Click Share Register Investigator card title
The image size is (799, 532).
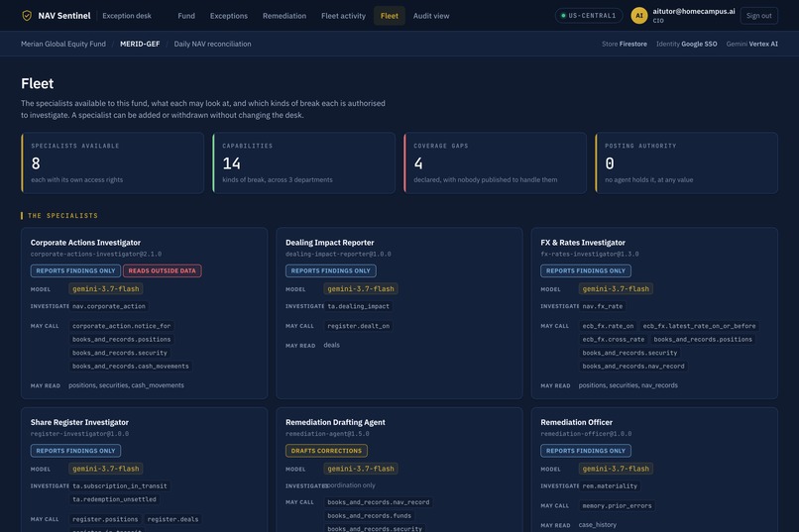coord(79,422)
